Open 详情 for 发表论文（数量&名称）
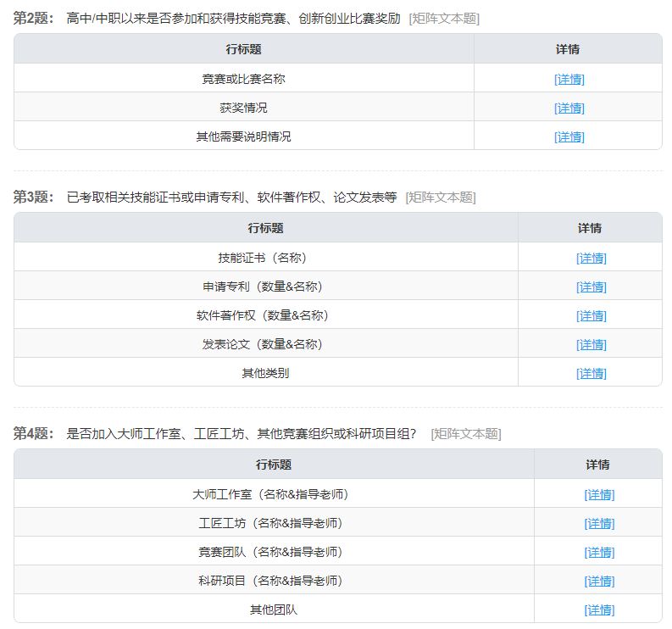Viewport: 672px width, 629px height. coord(591,344)
